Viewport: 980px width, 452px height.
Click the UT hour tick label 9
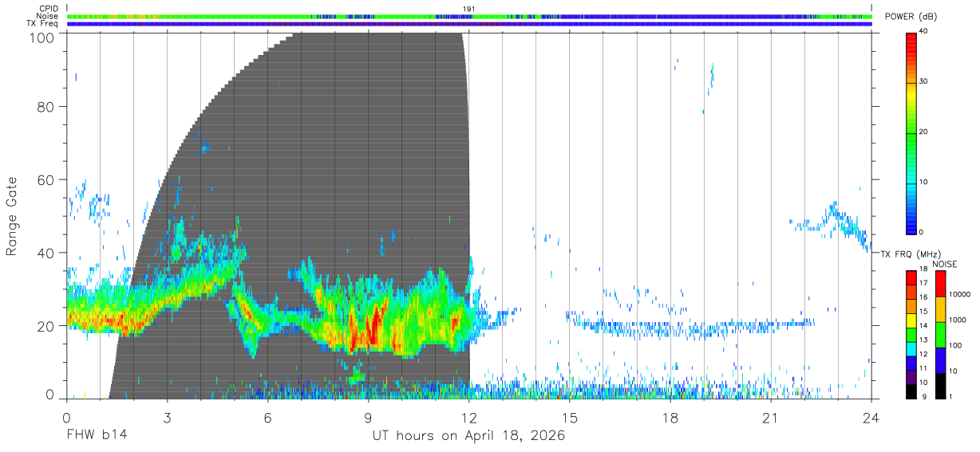click(369, 417)
